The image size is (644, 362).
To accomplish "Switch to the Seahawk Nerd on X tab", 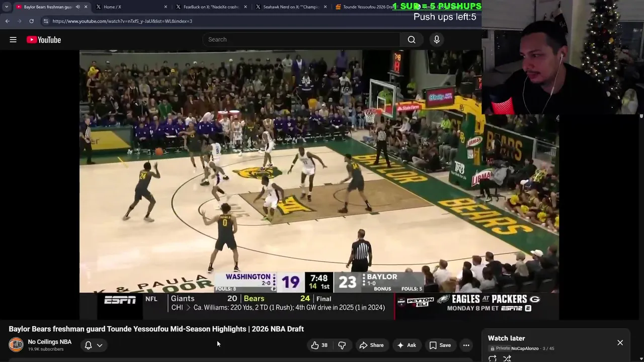I will pos(290,7).
